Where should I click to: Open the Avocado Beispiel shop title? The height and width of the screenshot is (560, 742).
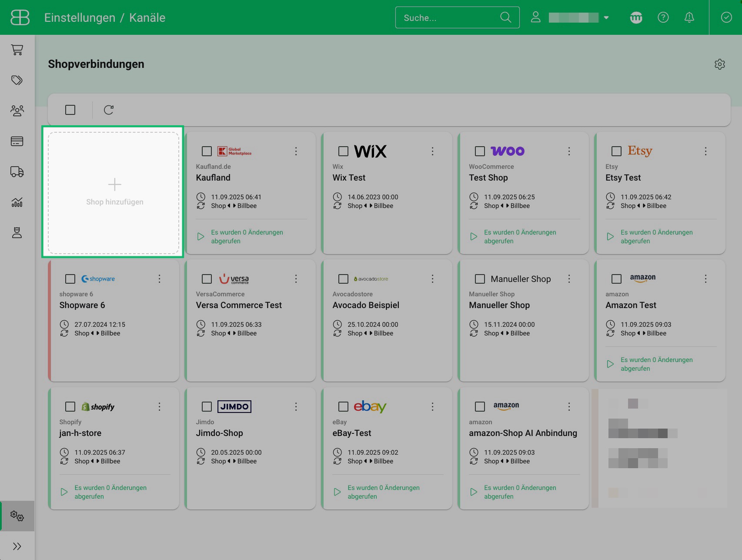(366, 305)
